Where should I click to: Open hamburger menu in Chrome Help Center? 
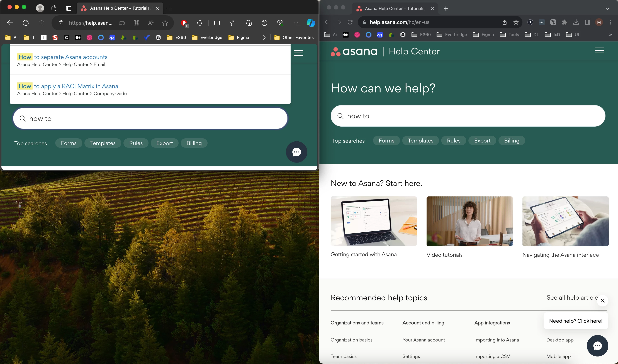(x=599, y=51)
